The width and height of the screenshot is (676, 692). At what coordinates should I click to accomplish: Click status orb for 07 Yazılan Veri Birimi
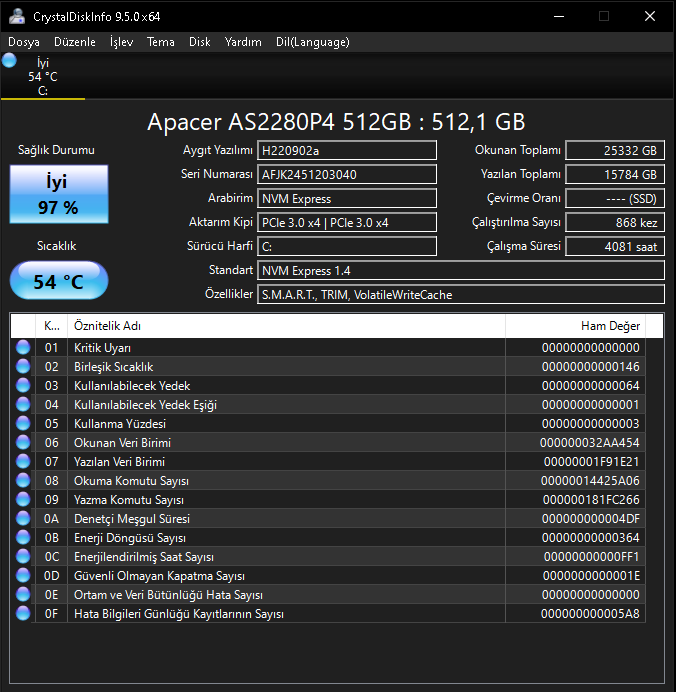pos(23,461)
